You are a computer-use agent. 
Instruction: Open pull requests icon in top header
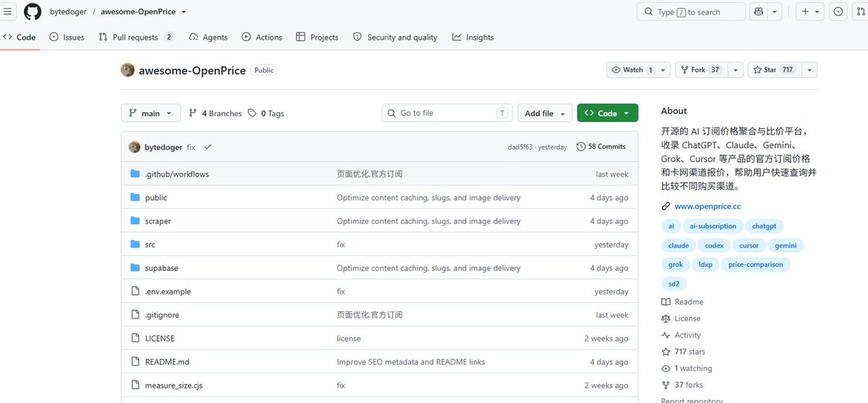tap(861, 12)
